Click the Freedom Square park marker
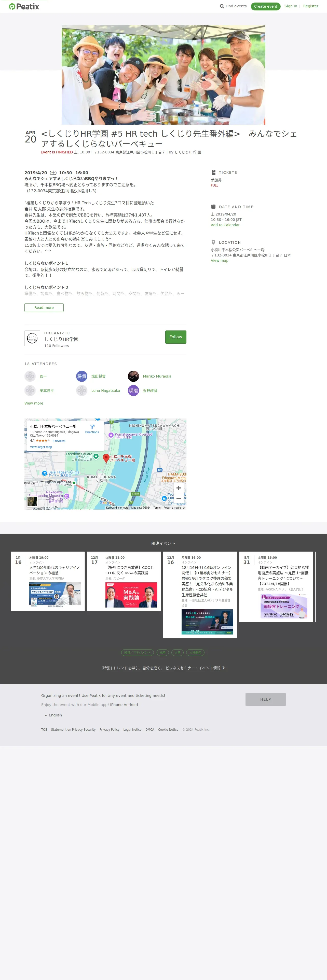Screen dimensions: 327x980 click(96, 456)
